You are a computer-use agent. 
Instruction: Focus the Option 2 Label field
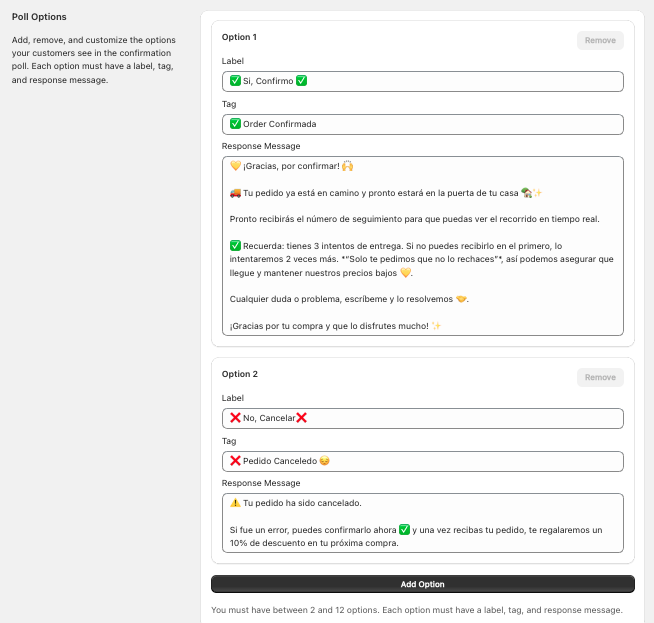click(450, 418)
